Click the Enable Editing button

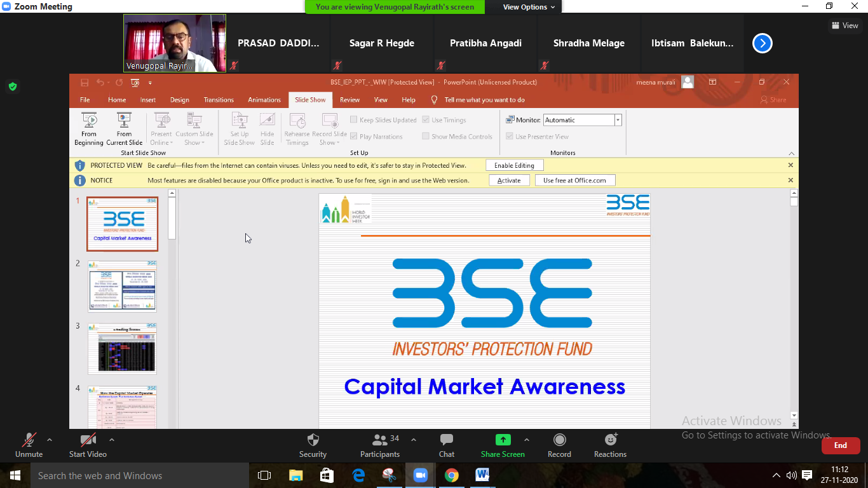point(515,165)
